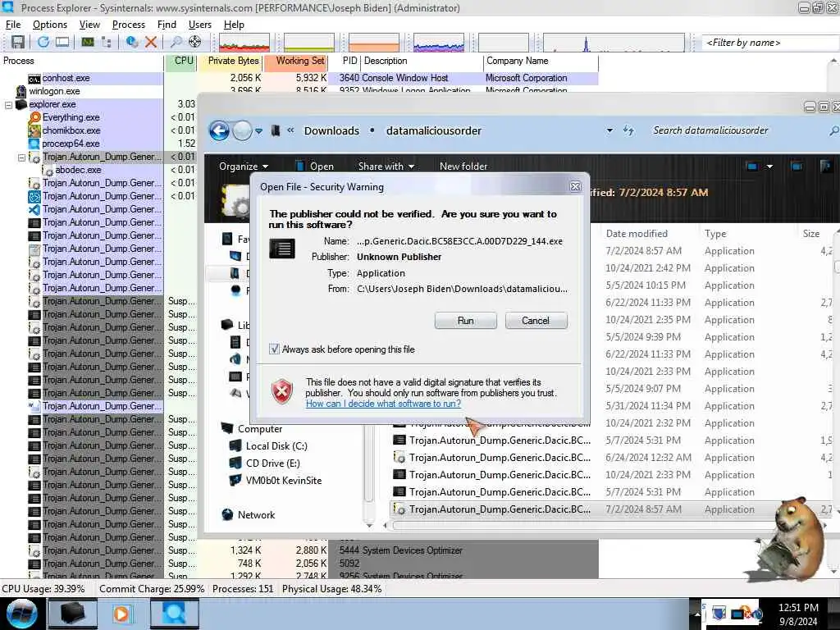Sort by the Company Name column header
The image size is (840, 630).
pyautogui.click(x=541, y=61)
